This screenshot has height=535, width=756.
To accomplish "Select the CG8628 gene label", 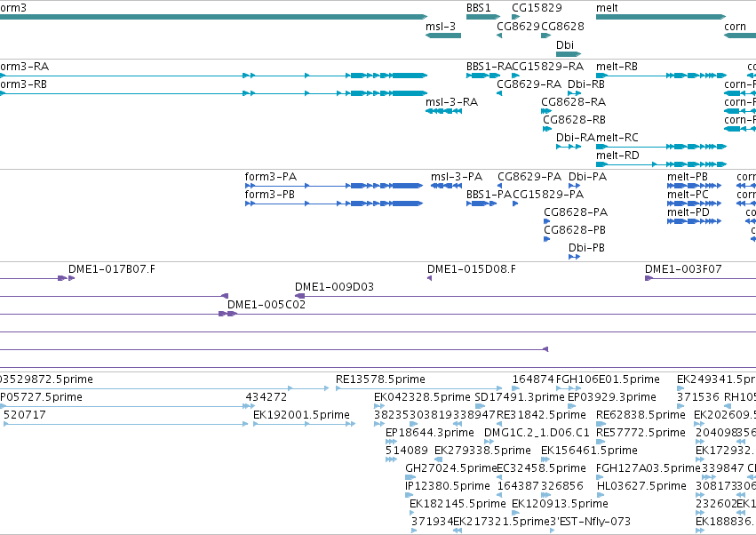I will [562, 27].
